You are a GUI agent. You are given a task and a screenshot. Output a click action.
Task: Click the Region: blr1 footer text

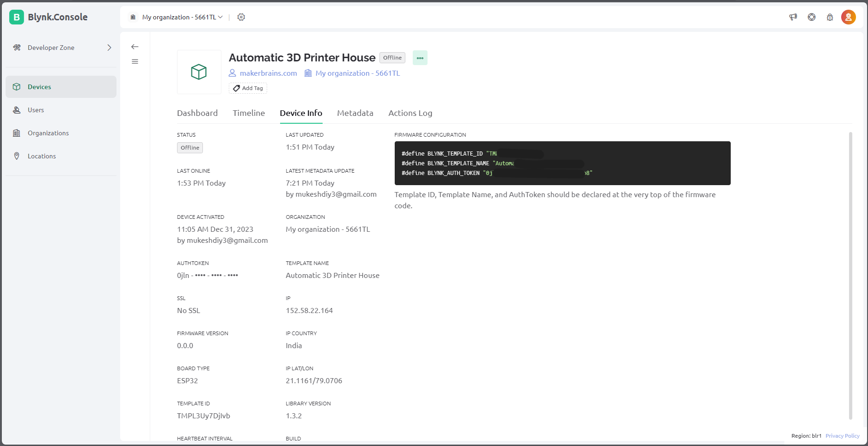(806, 436)
